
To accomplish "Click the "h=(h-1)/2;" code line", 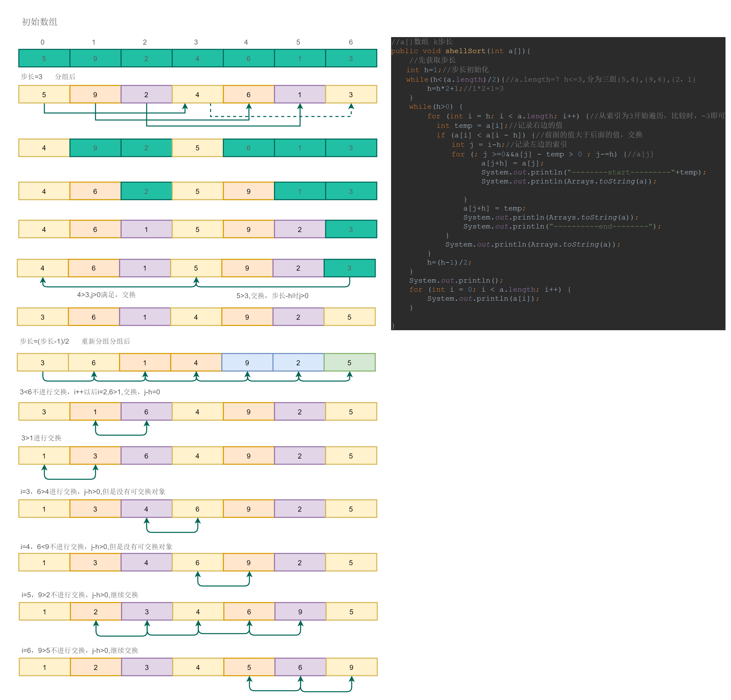I will pyautogui.click(x=449, y=262).
